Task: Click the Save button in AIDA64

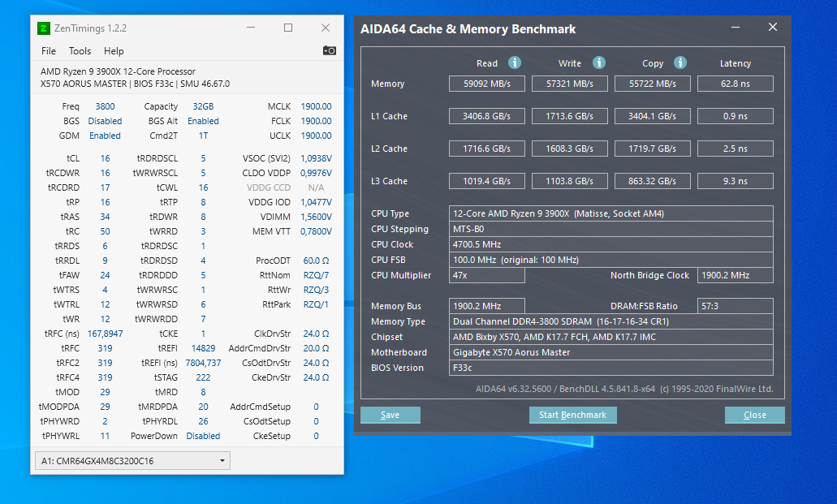Action: [390, 415]
